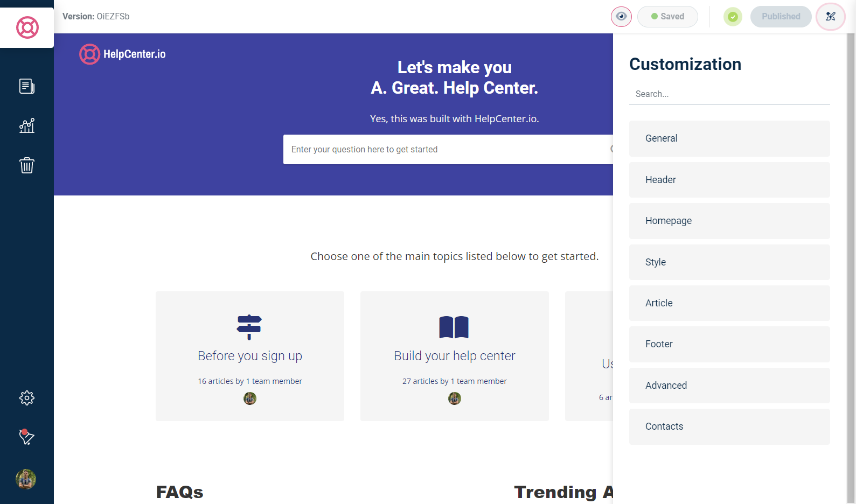Open the articles document icon in sidebar
The image size is (856, 504).
click(27, 86)
